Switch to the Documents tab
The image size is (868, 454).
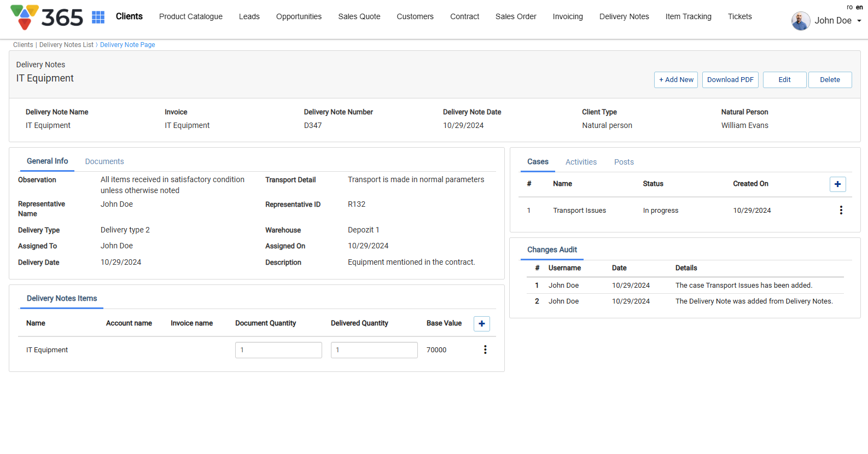(104, 161)
